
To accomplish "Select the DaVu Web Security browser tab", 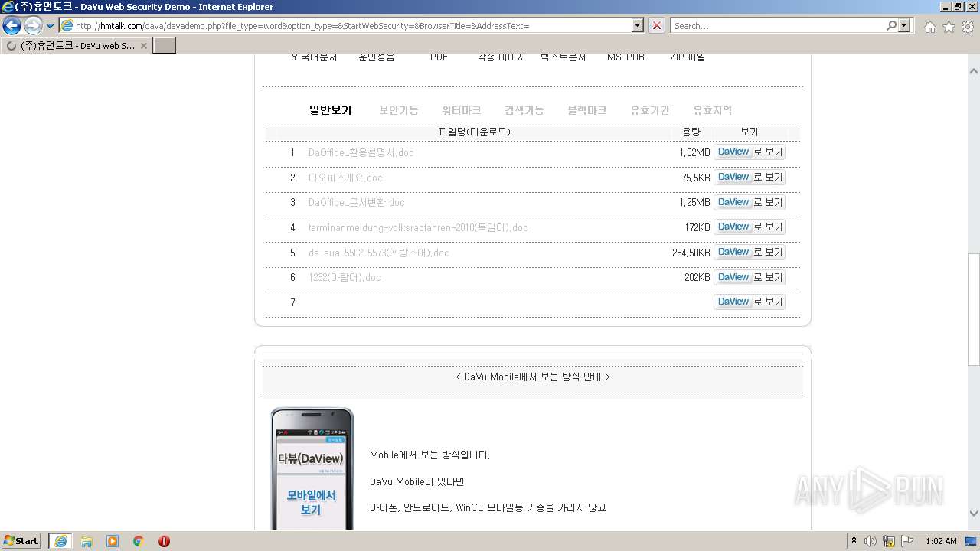I will (x=77, y=45).
